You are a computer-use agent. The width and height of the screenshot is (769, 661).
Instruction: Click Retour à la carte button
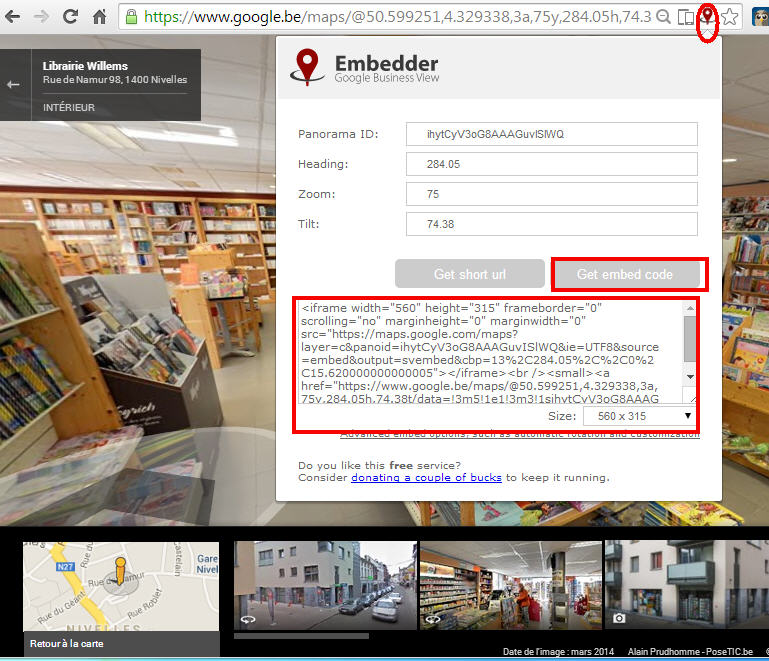click(121, 644)
